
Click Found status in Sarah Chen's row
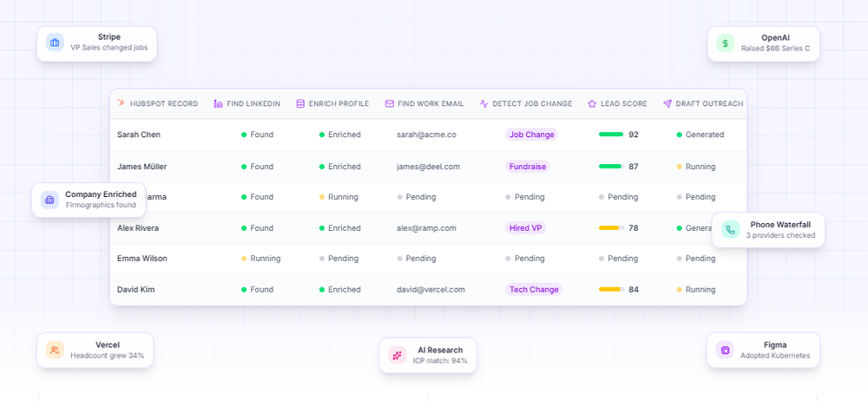coord(258,135)
